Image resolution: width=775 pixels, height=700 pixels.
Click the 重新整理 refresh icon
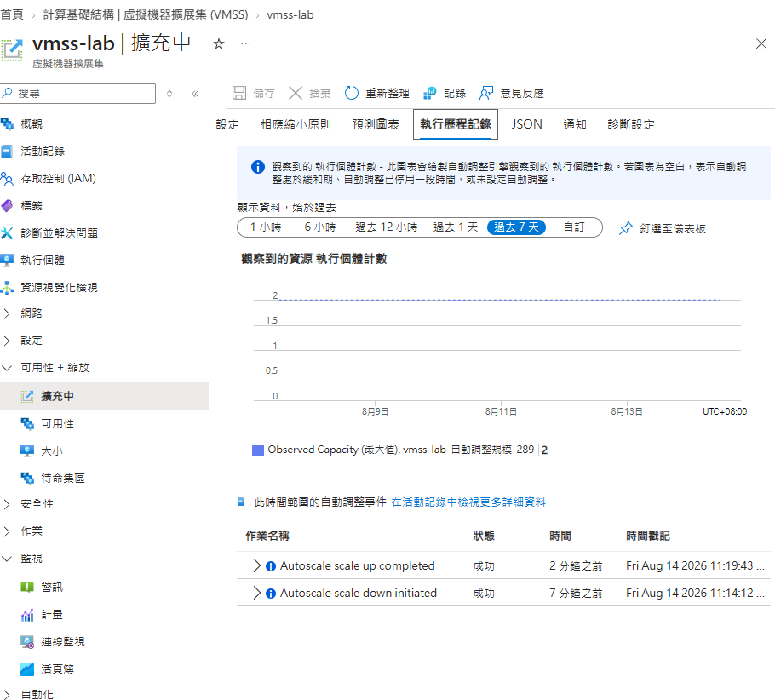352,93
